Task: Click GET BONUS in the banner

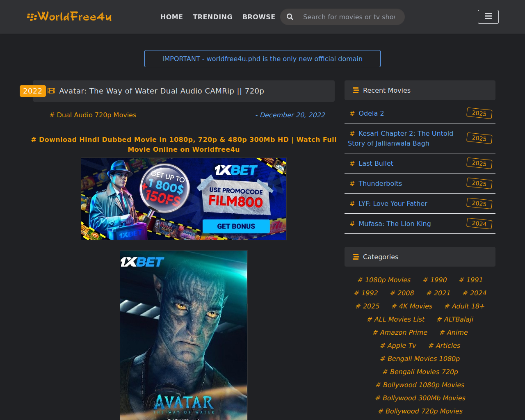Action: tap(236, 226)
